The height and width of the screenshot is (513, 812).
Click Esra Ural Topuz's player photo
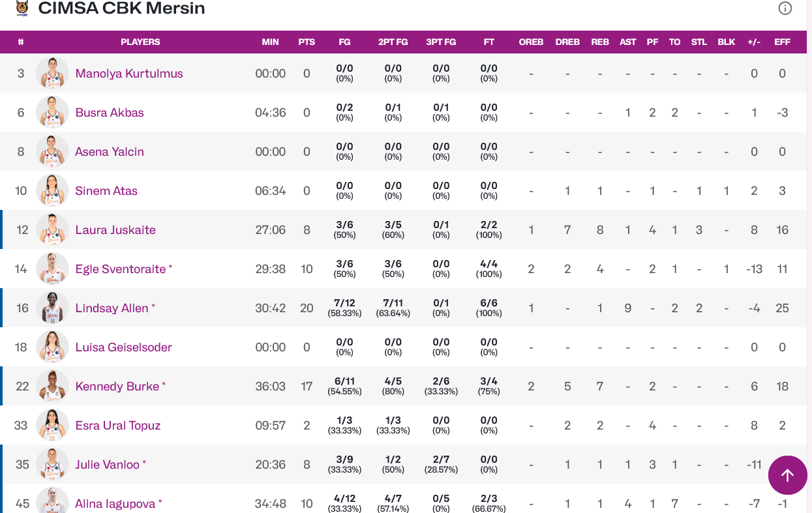(52, 426)
